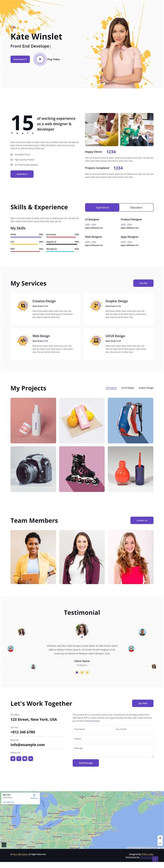Open the YouTube social icon
Viewport: 164px width, 868px height.
coord(25,758)
